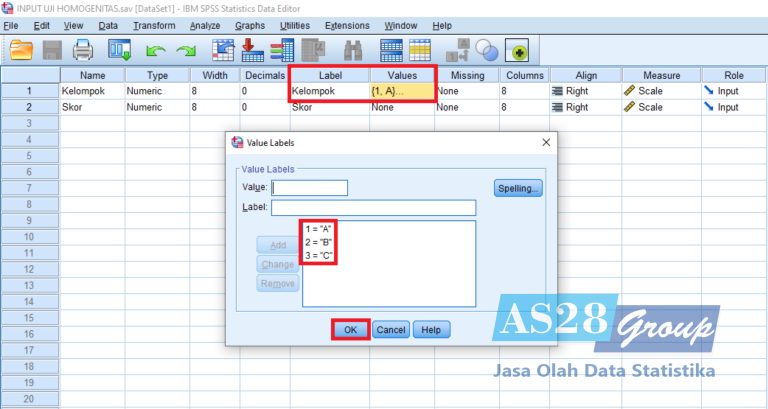Close the Value Labels dialog window
Viewport: 768px width, 409px height.
[545, 143]
